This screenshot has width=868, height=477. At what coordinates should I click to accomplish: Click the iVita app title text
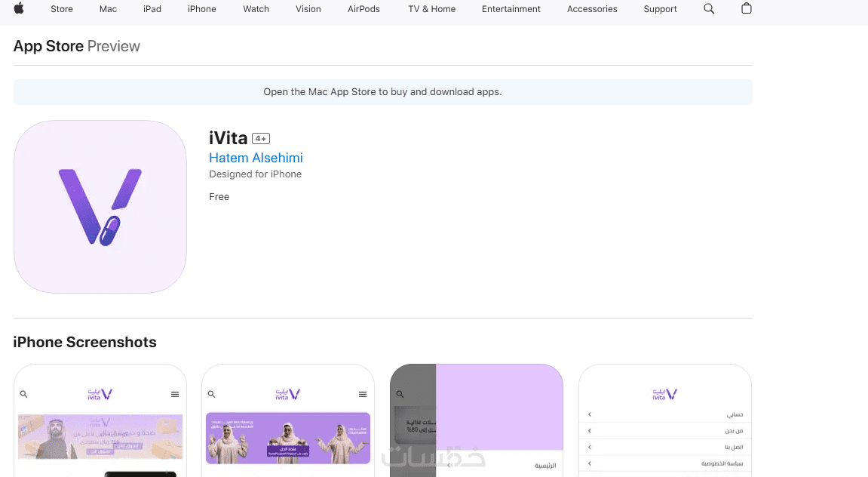pos(228,137)
